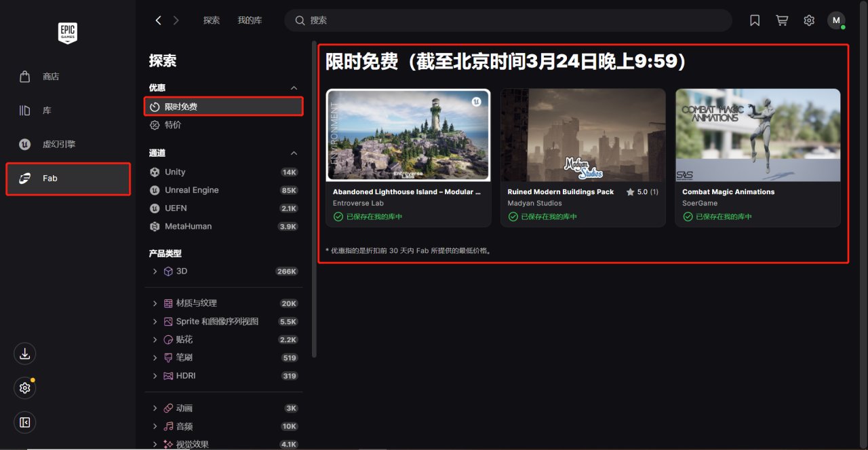The height and width of the screenshot is (450, 868).
Task: Select 特价 in the sidebar
Action: (223, 125)
